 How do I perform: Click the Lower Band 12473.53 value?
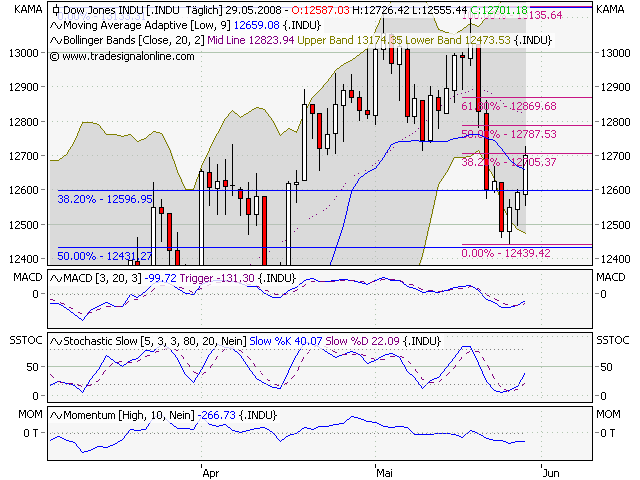click(x=458, y=40)
